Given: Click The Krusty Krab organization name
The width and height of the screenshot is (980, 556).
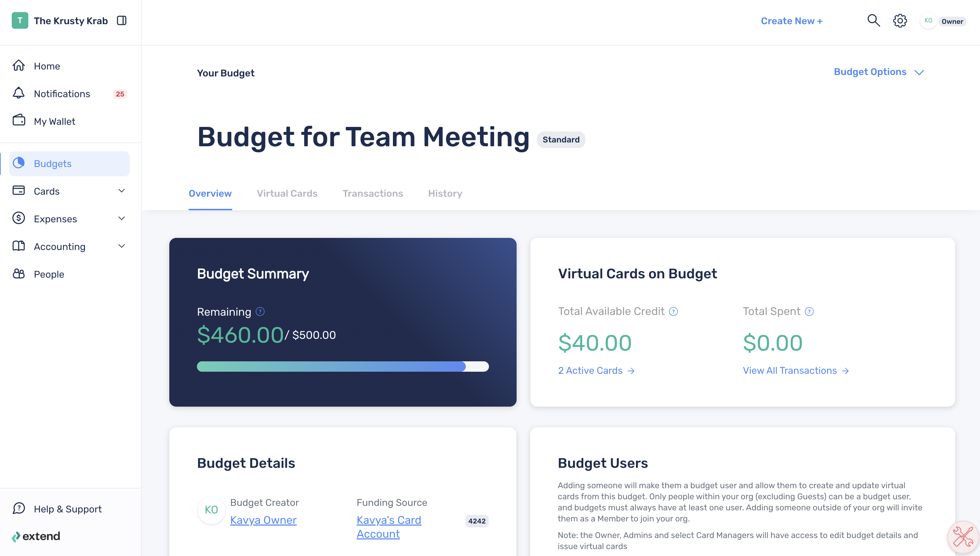Looking at the screenshot, I should 71,21.
